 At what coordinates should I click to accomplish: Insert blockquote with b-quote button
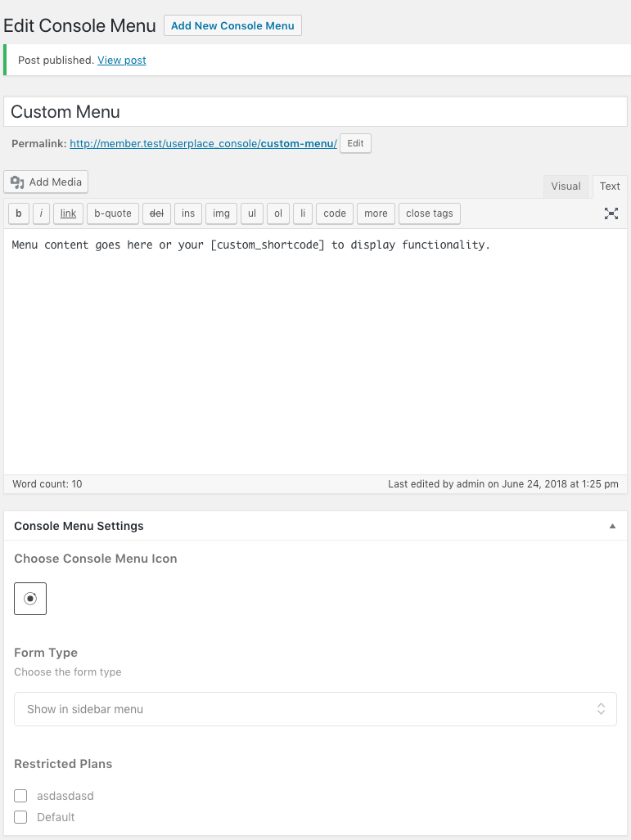(x=113, y=213)
